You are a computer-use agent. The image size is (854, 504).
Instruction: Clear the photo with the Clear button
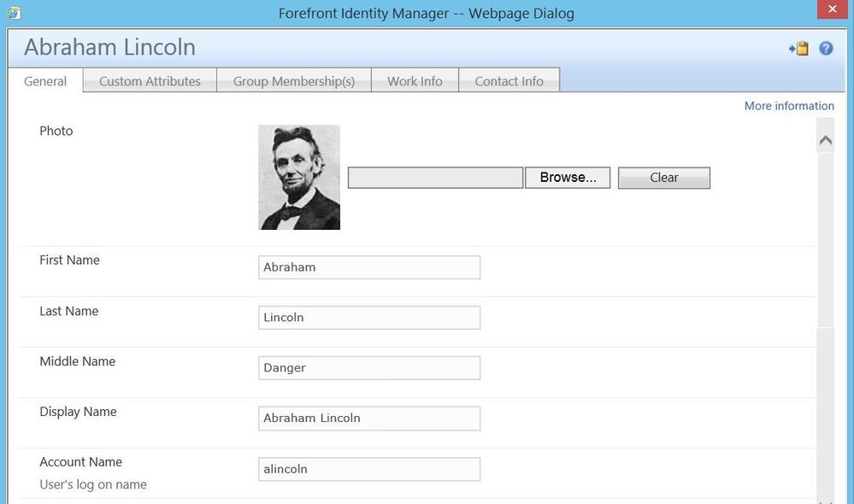[x=664, y=178]
